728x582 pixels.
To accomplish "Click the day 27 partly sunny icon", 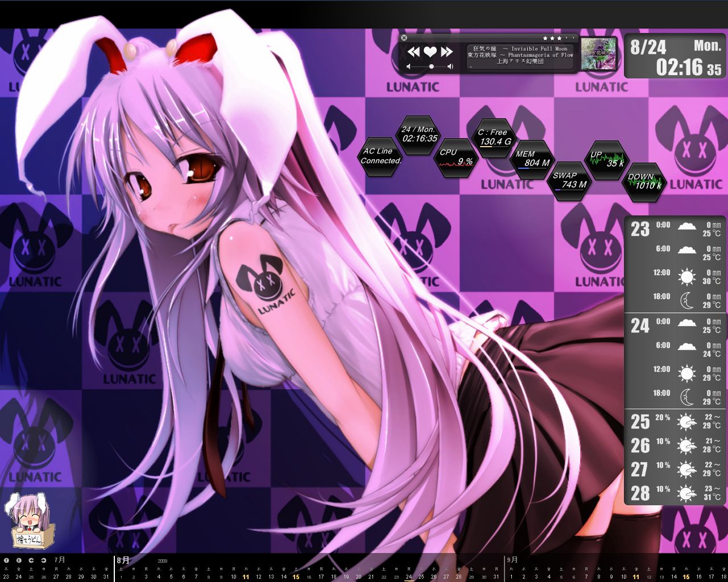I will pyautogui.click(x=687, y=470).
